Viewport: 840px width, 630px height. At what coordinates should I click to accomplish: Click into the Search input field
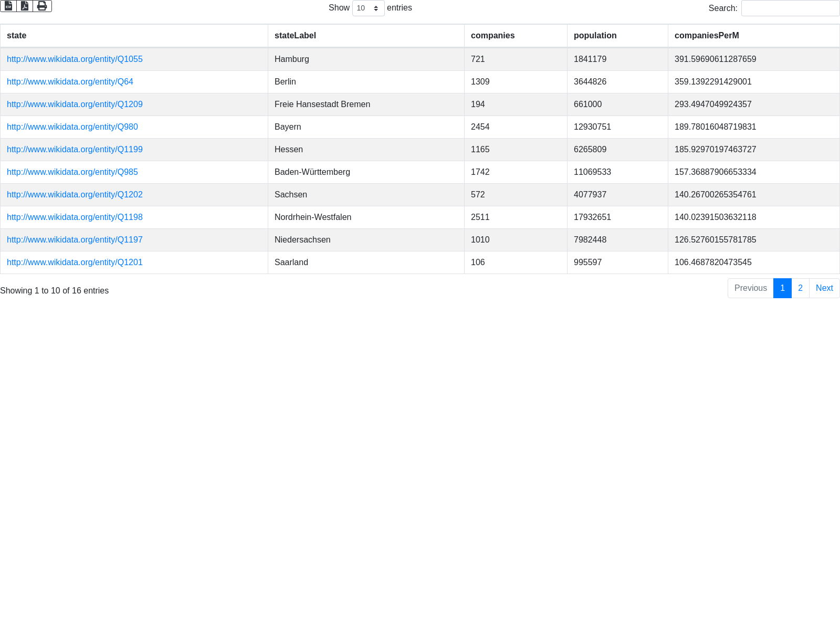[790, 8]
